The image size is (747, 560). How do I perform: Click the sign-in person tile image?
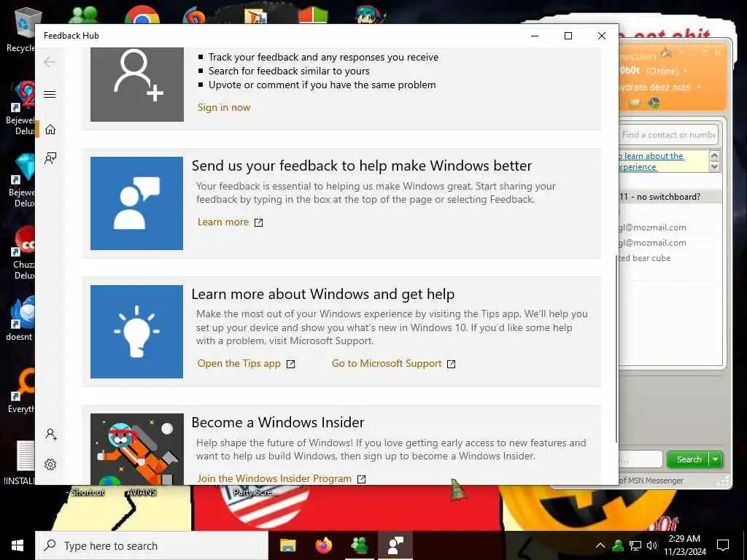[137, 85]
